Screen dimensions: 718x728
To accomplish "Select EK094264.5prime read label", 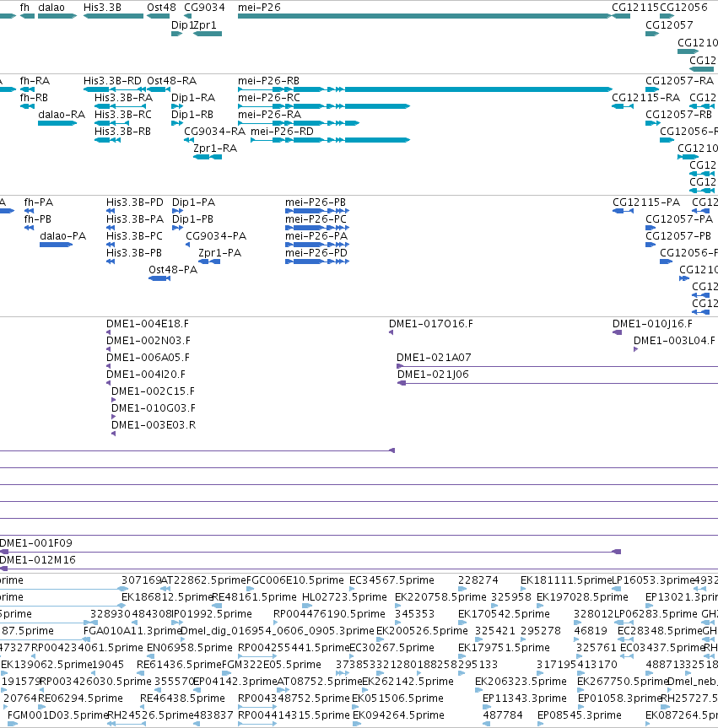I will [x=398, y=715].
